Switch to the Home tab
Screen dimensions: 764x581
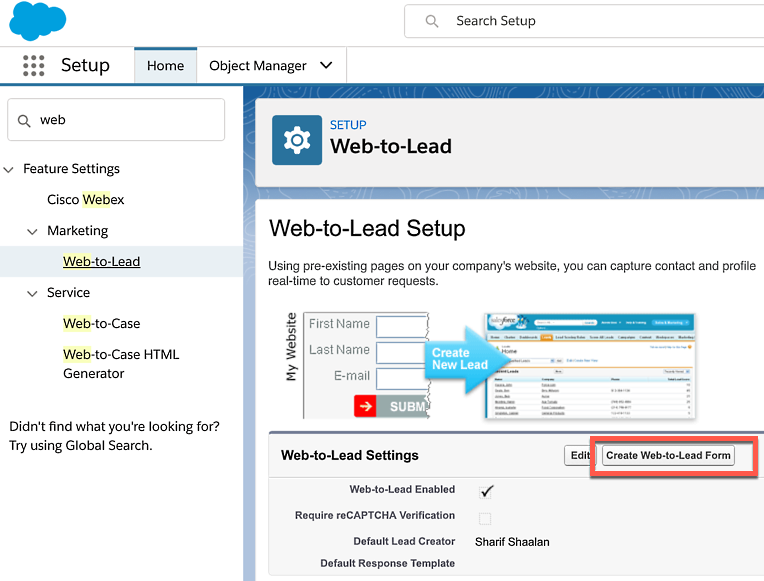tap(166, 65)
